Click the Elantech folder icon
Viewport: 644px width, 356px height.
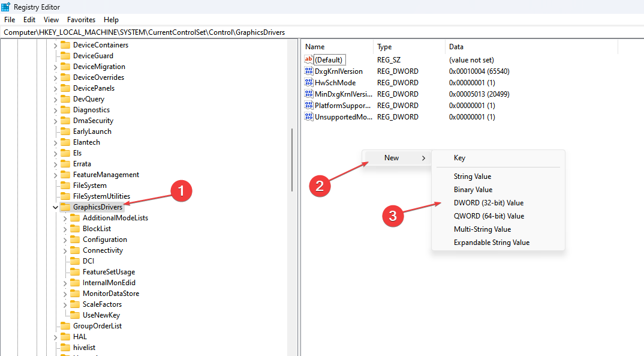(x=65, y=142)
